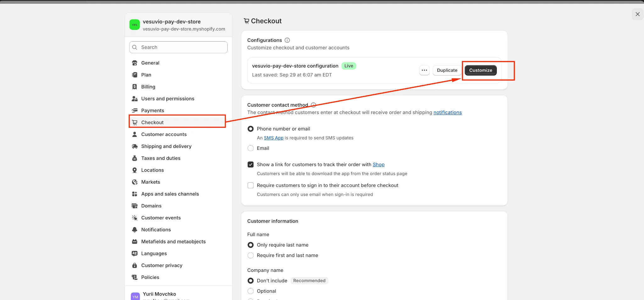Screen dimensions: 644x300
Task: Go to Payments settings
Action: [153, 110]
